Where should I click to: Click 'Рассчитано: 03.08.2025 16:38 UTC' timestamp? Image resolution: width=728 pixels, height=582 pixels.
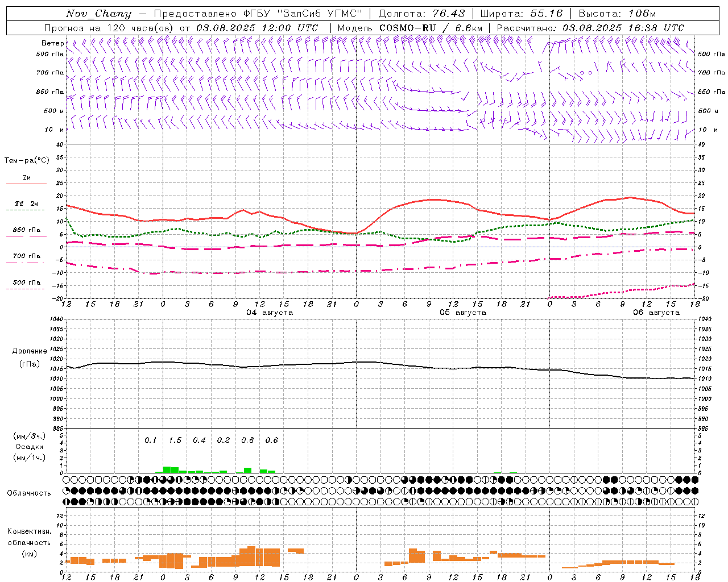[x=590, y=28]
